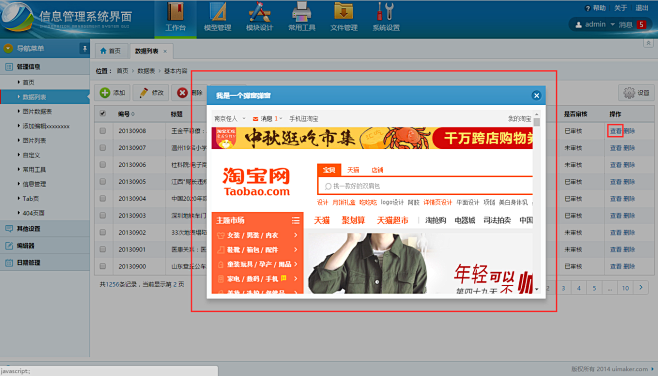Click the admin user avatar icon

(x=578, y=25)
